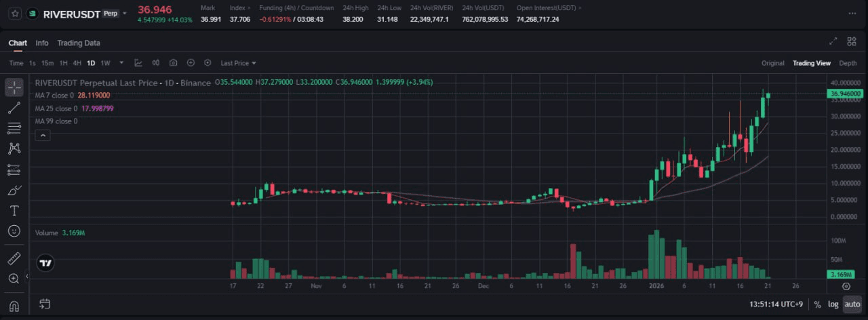Expand the chart to fullscreen
Screen dimensions: 868x320
(x=833, y=41)
